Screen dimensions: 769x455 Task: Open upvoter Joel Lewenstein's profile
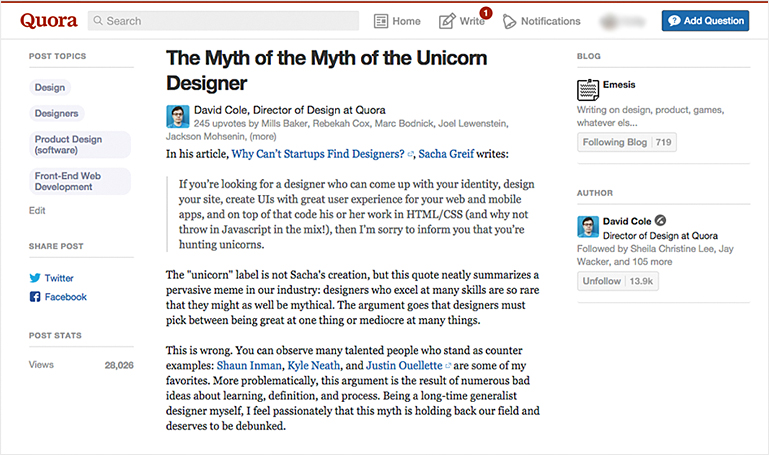coord(472,124)
